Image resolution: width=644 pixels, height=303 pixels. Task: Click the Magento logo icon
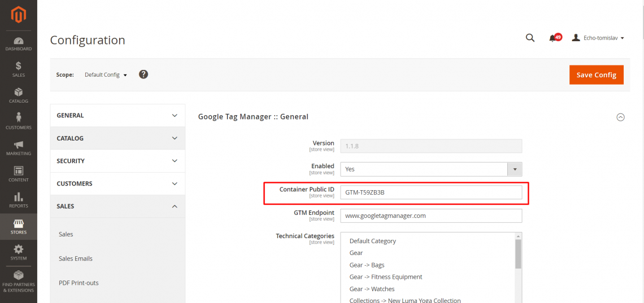18,14
